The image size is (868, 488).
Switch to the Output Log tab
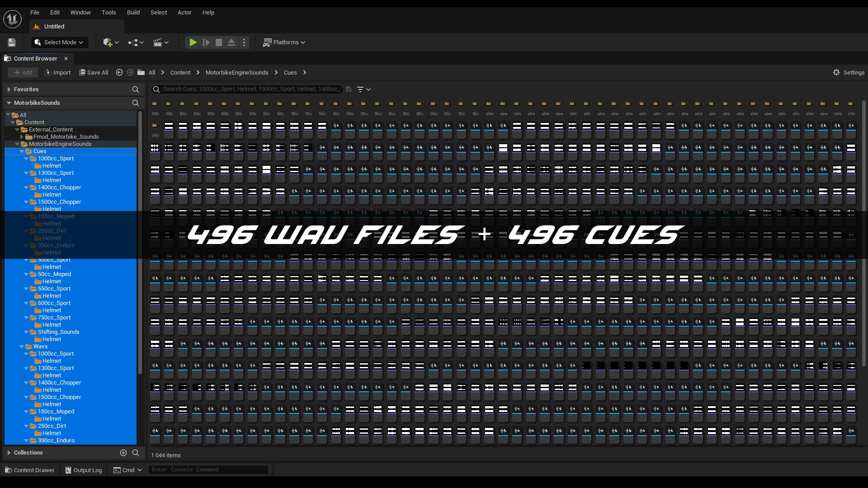(x=84, y=470)
